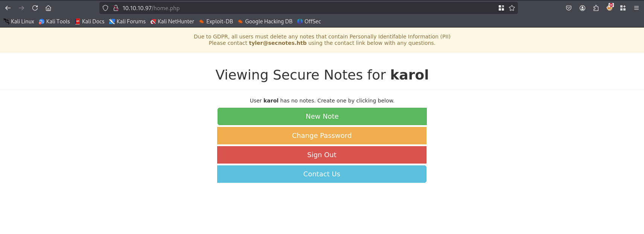Click the Change Password button

[x=322, y=136]
